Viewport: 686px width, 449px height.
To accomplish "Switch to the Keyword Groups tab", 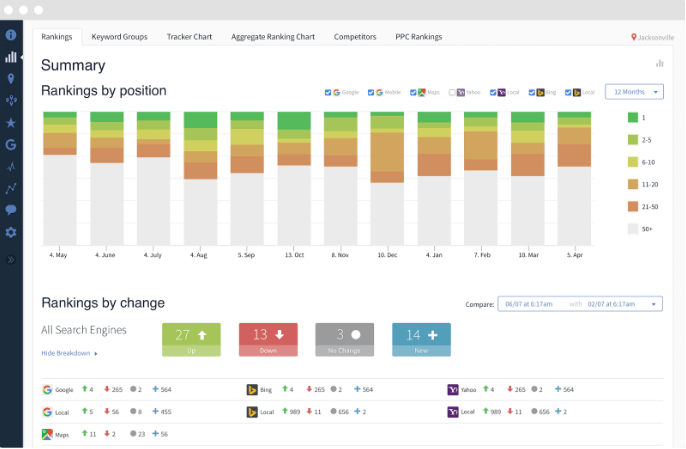I will 119,37.
